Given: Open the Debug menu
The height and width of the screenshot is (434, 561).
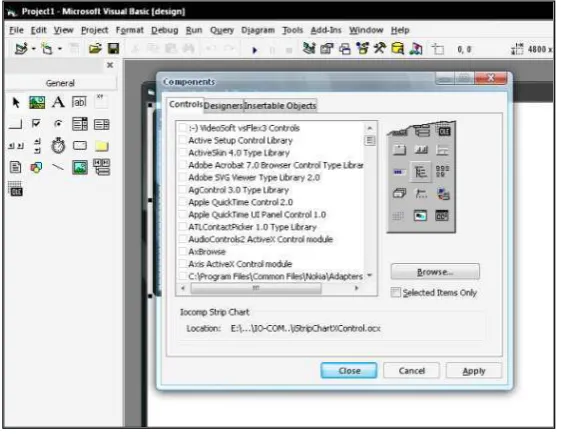Looking at the screenshot, I should pos(165,30).
